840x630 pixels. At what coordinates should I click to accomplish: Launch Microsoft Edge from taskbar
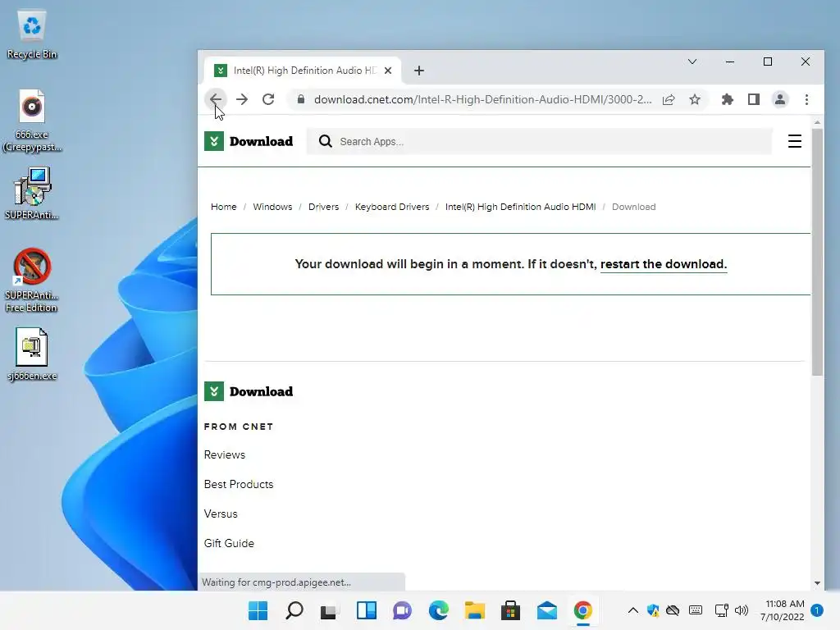tap(438, 610)
